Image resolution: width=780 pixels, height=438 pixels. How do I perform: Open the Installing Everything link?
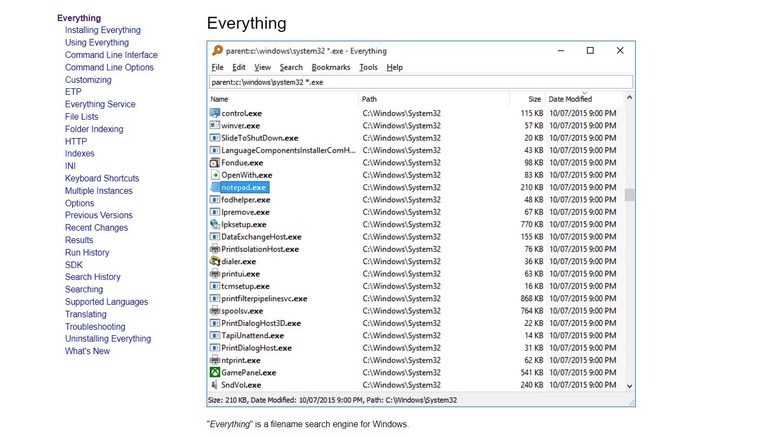(x=102, y=30)
